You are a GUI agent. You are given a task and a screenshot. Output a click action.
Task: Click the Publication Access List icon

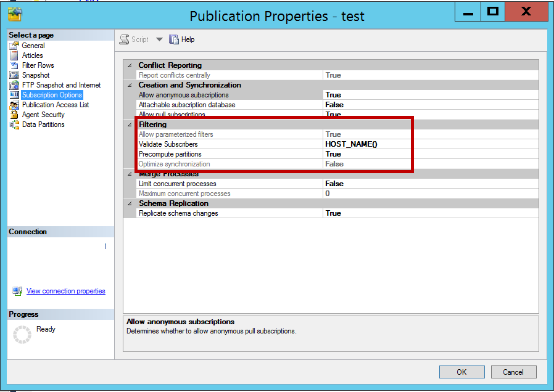click(x=14, y=105)
